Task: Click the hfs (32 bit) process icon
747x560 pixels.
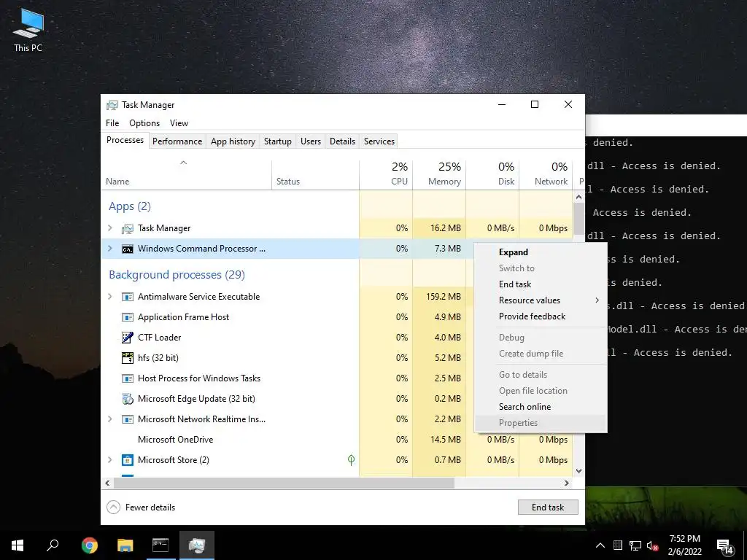Action: tap(127, 358)
